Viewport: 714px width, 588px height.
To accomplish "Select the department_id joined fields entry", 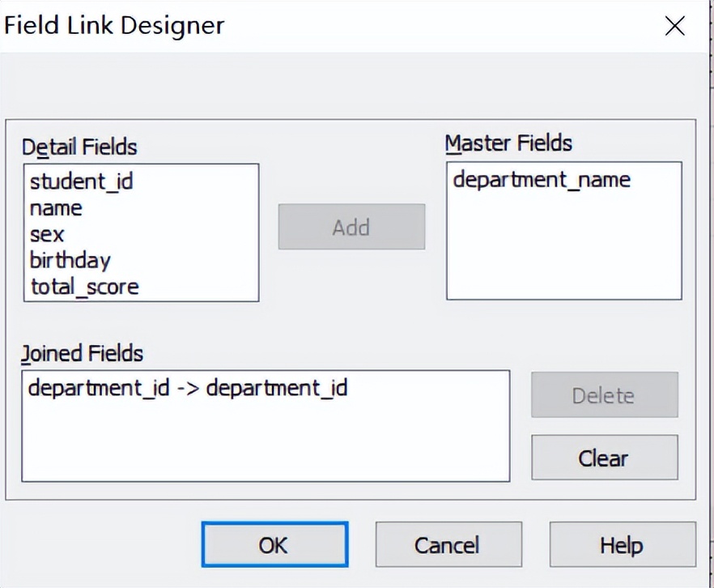I will (x=188, y=388).
